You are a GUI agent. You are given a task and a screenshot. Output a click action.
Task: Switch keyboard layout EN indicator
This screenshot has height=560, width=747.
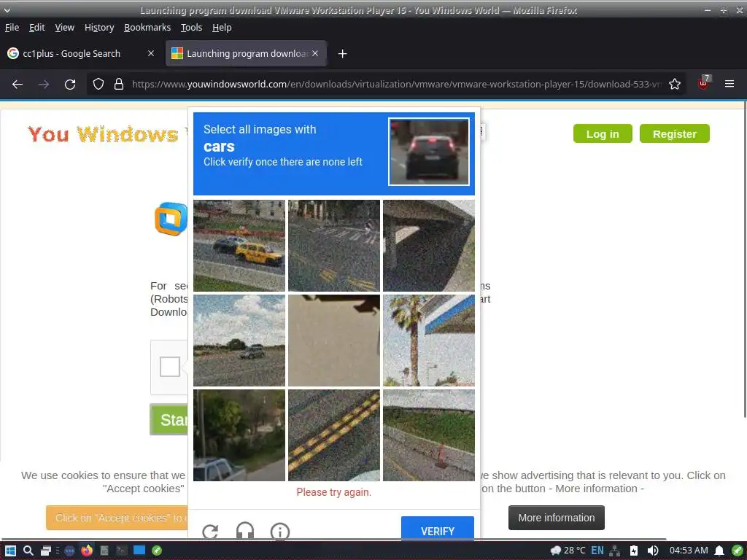pyautogui.click(x=597, y=551)
